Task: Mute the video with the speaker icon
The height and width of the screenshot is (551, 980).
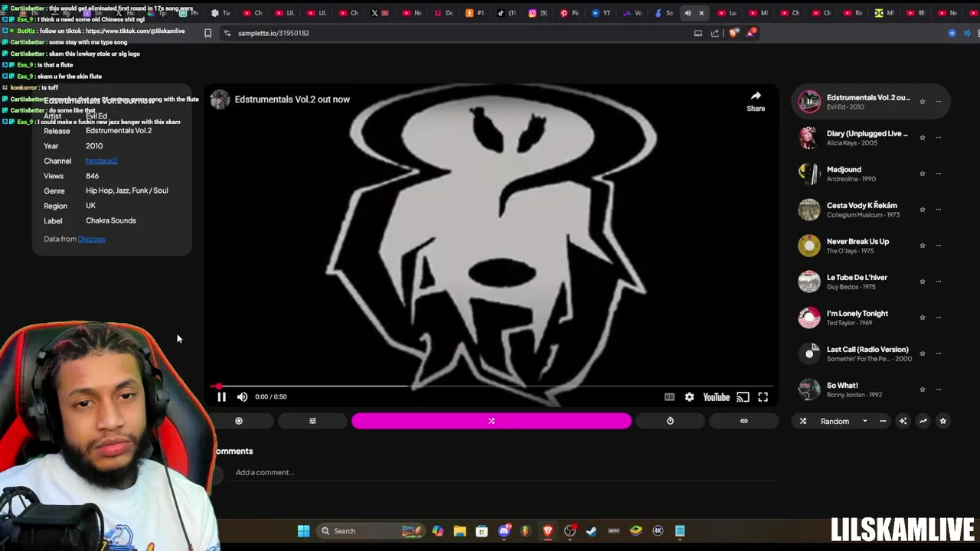Action: (x=242, y=396)
